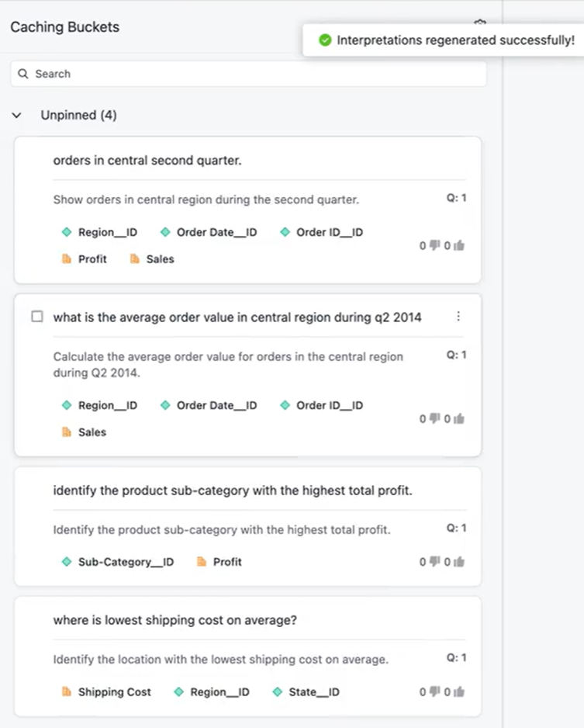
Task: Click thumbs-up on the highest total profit card
Action: [460, 561]
